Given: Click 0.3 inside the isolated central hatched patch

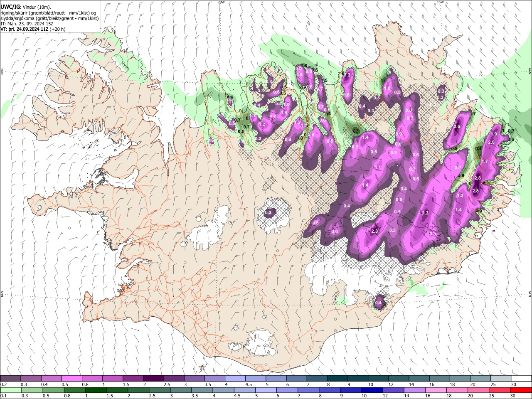Looking at the screenshot, I should click(268, 212).
